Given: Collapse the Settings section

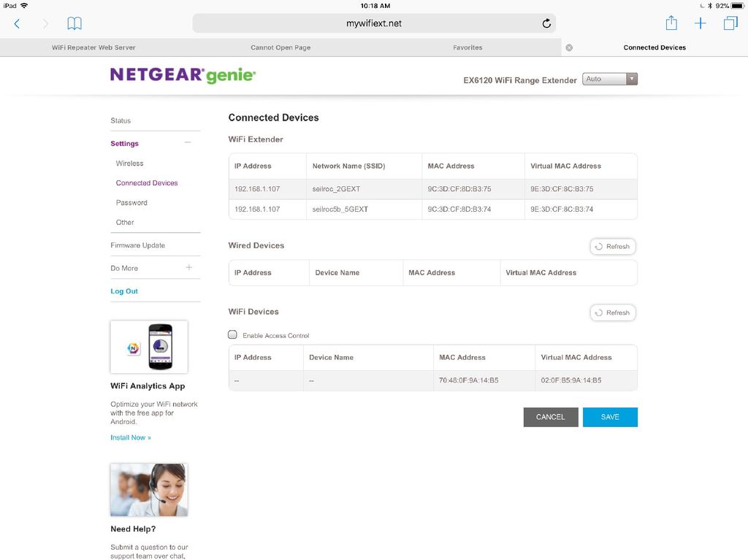Looking at the screenshot, I should 187,143.
